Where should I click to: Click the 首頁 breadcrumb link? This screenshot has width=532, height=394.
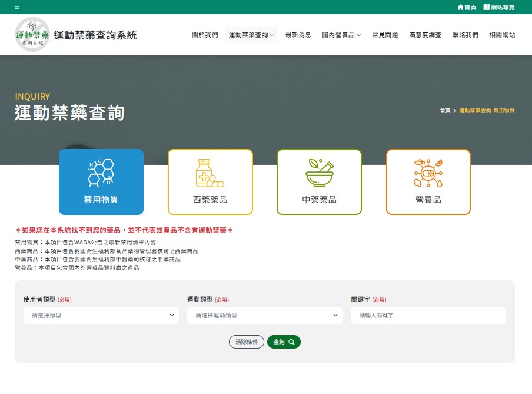[445, 111]
